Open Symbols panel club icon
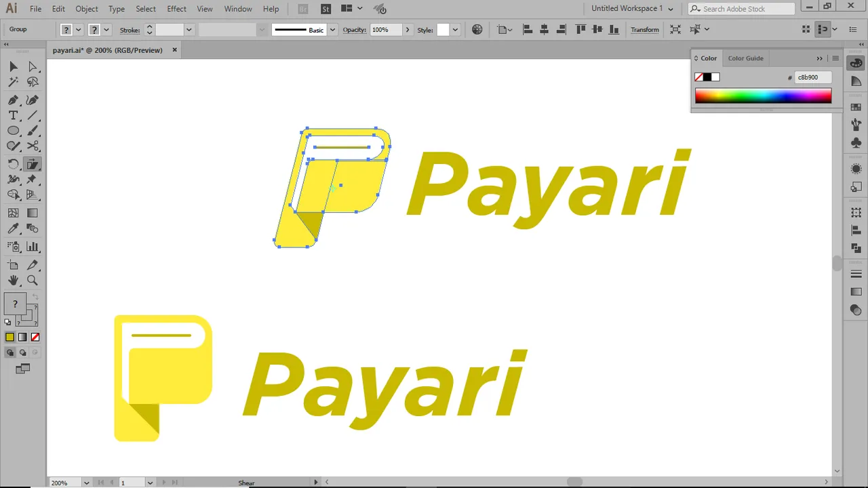The image size is (868, 488). [856, 143]
